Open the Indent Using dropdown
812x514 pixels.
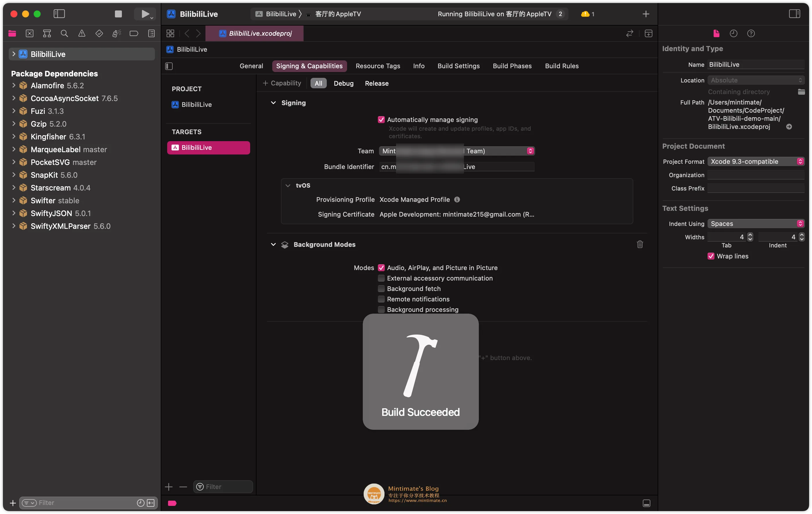point(756,223)
